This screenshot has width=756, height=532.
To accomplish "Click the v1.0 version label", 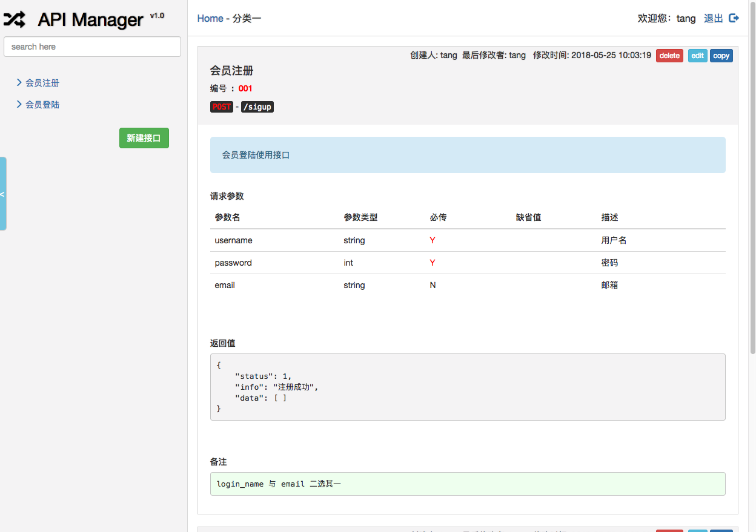I will (157, 16).
